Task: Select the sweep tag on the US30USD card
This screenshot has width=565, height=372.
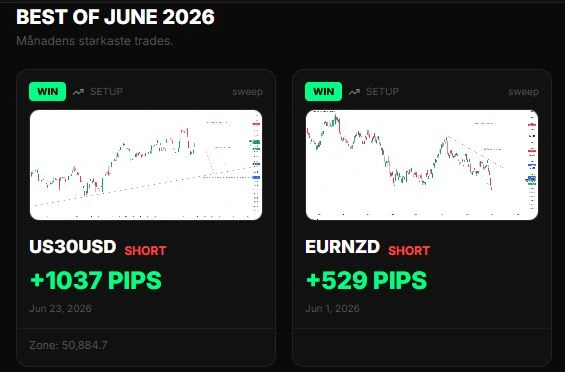Action: coord(248,92)
